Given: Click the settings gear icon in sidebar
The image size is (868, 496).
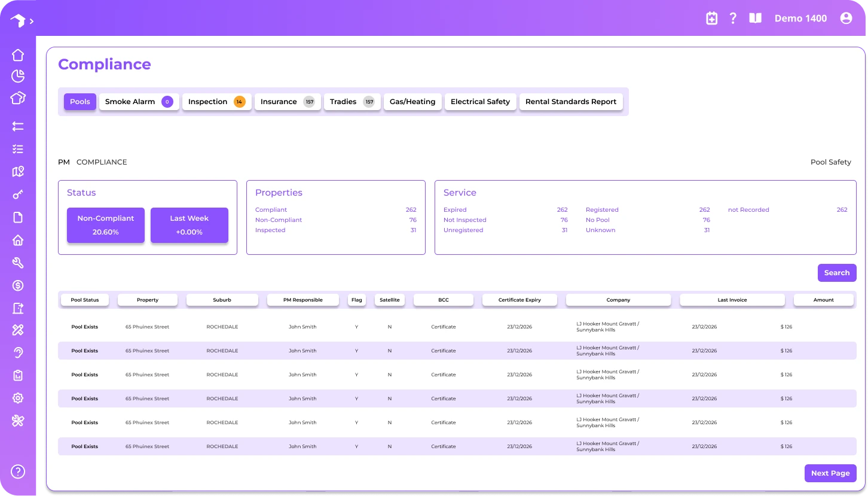Looking at the screenshot, I should [18, 398].
